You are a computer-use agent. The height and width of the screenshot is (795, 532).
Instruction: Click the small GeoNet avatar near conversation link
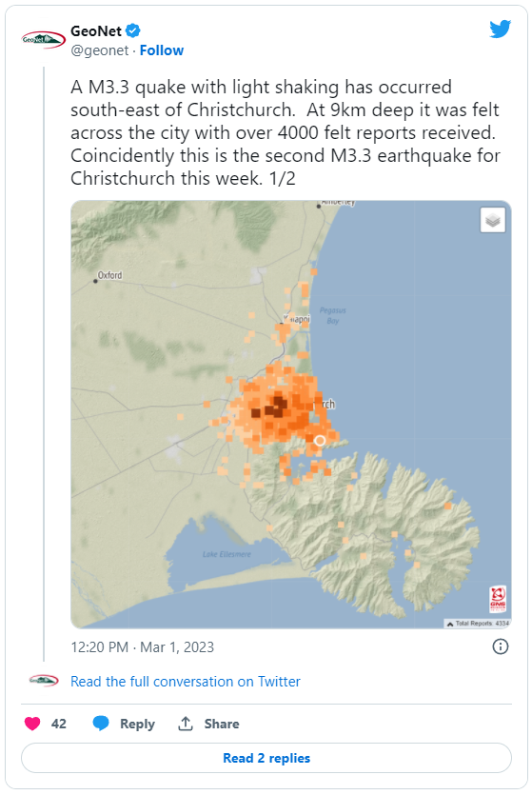tap(44, 681)
